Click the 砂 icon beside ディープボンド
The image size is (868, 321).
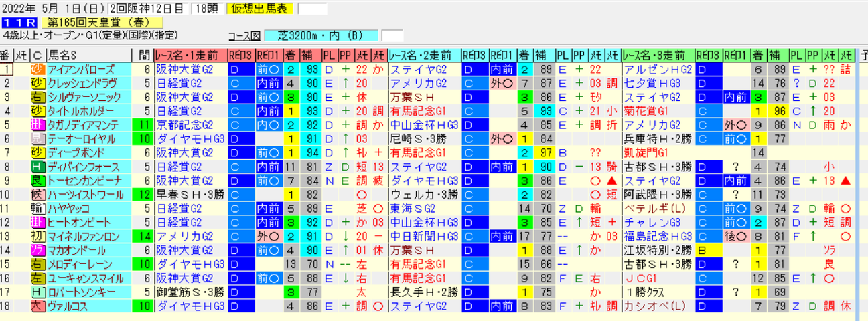pyautogui.click(x=37, y=152)
